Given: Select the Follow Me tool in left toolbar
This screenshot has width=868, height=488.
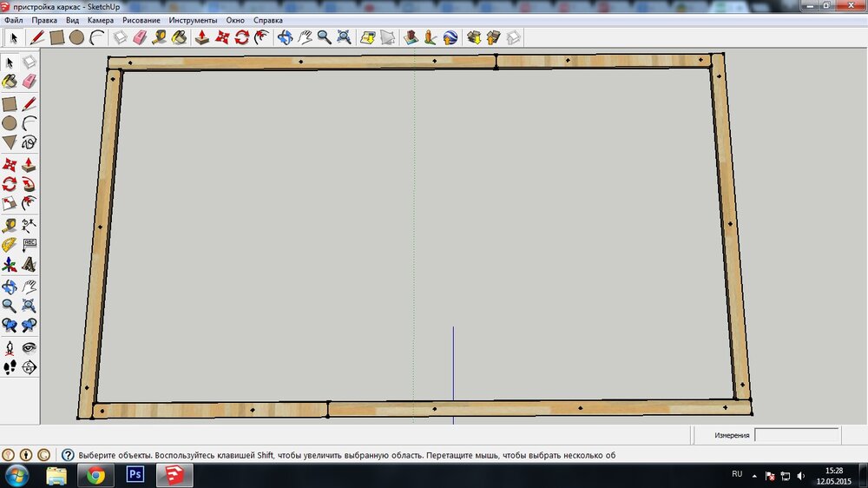Looking at the screenshot, I should (29, 184).
